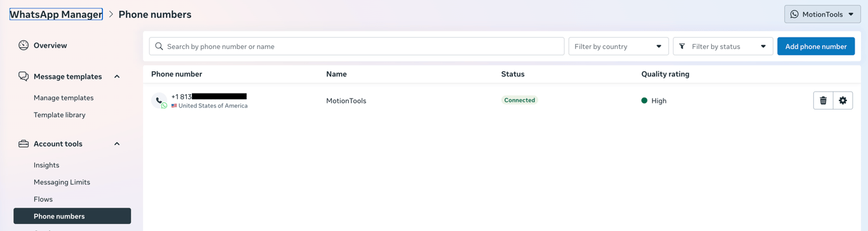Click the Phone numbers breadcrumb title
This screenshot has width=868, height=231.
(x=155, y=14)
